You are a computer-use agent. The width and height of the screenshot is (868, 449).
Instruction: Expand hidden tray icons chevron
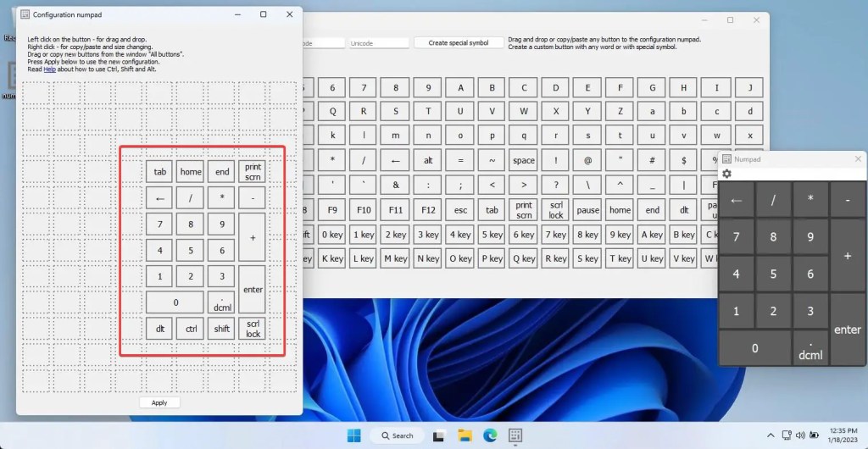[x=770, y=435]
